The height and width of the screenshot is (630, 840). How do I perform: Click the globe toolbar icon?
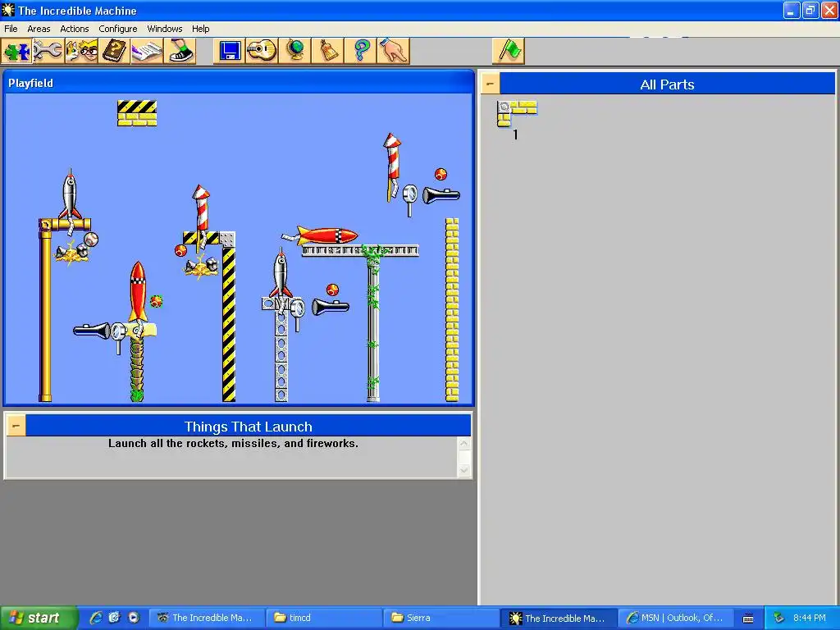pyautogui.click(x=294, y=52)
